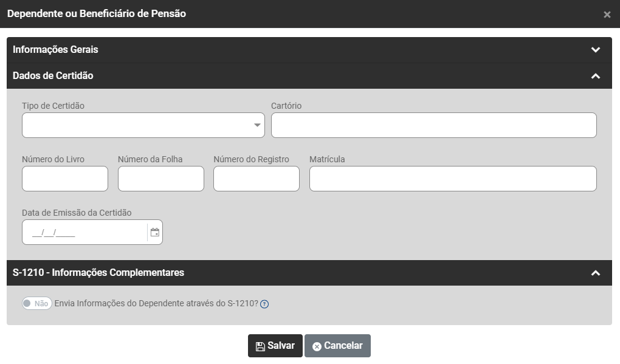Viewport: 620px width, 364px height.
Task: Toggle the S-1210 dependent information switch
Action: [37, 304]
